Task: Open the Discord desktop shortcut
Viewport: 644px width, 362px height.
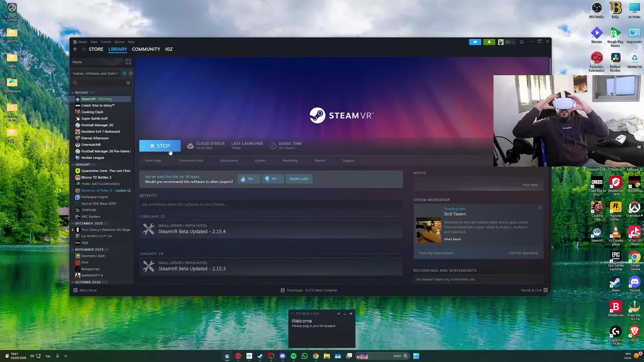Action: (634, 284)
